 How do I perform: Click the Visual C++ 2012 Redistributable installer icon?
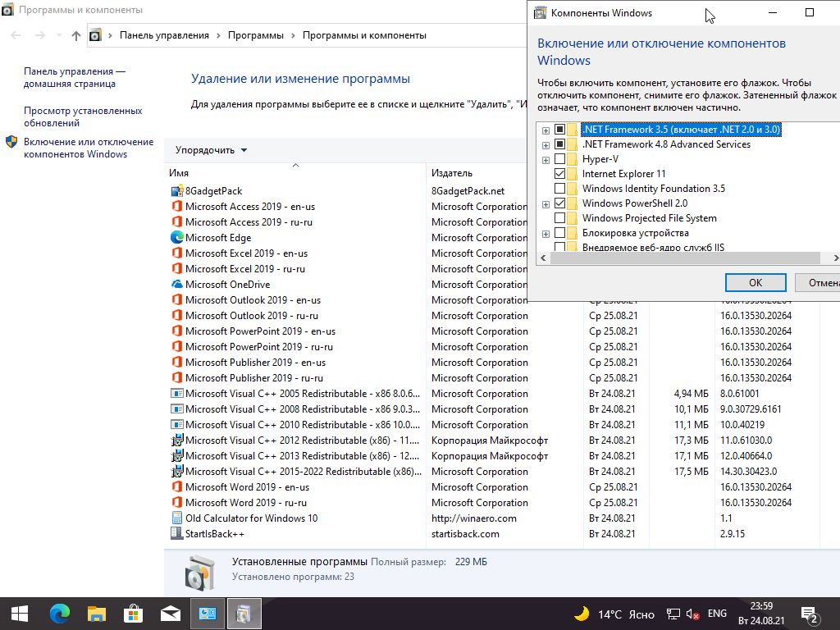(177, 441)
